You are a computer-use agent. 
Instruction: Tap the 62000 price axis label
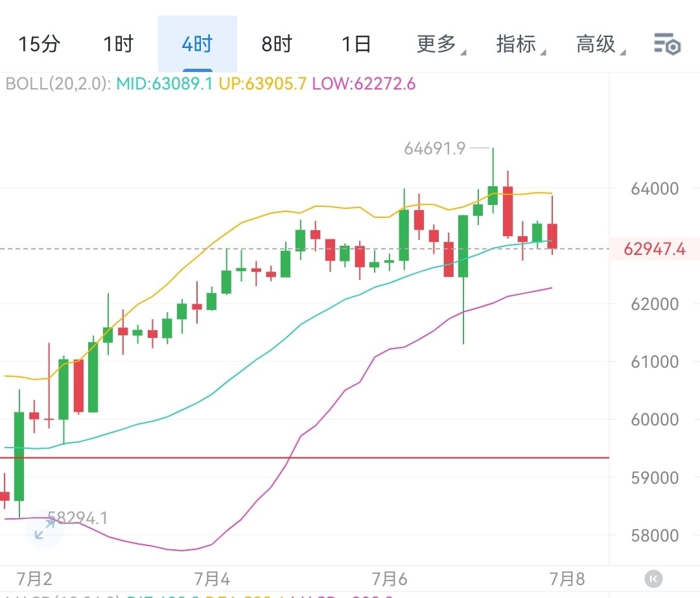(655, 304)
